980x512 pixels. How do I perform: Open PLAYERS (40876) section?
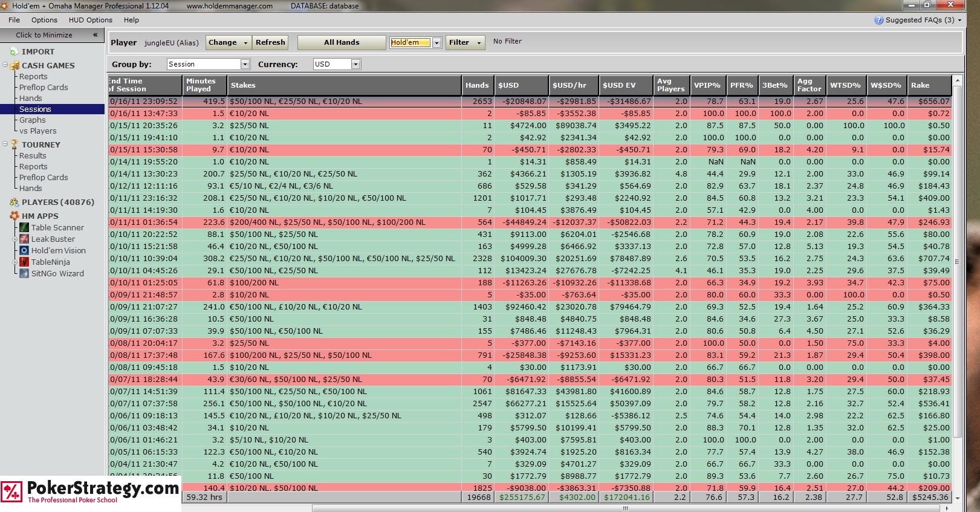[58, 202]
